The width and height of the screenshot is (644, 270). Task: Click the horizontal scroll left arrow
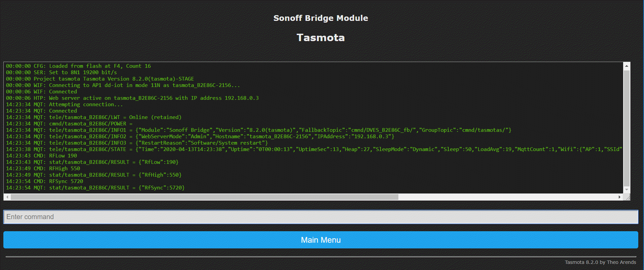(x=7, y=197)
